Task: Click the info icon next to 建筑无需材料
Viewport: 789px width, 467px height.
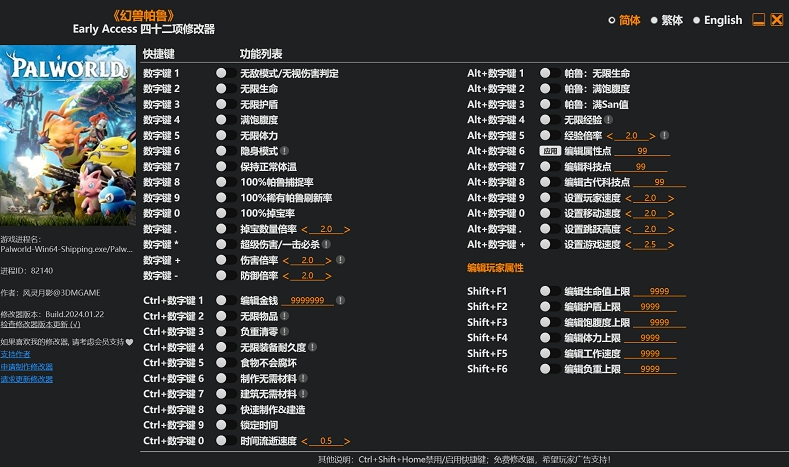Action: pyautogui.click(x=303, y=394)
